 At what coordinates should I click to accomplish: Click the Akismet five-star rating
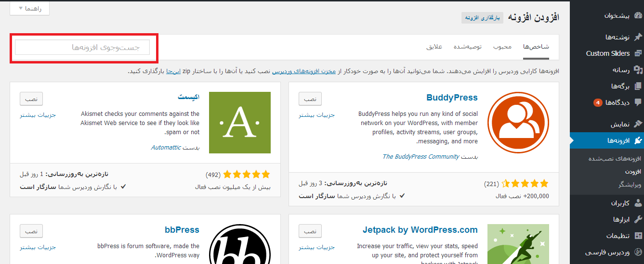click(246, 174)
